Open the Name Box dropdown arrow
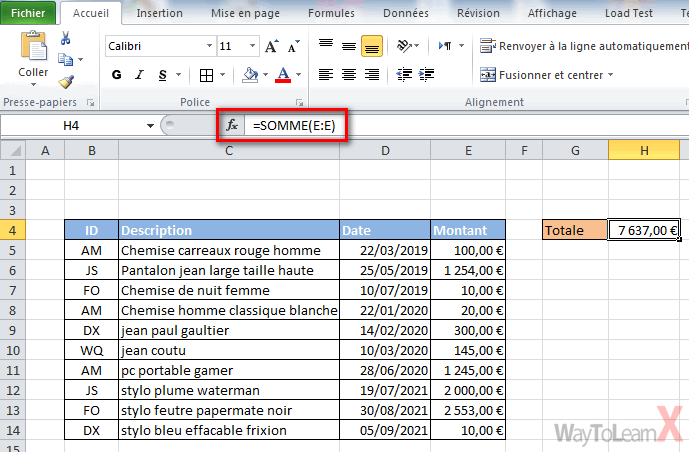The height and width of the screenshot is (452, 689). [150, 126]
